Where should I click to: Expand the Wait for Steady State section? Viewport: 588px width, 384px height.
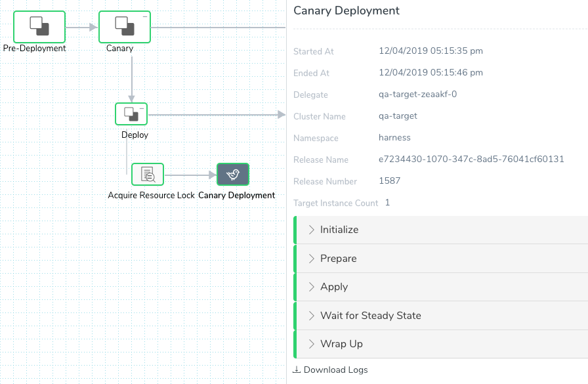440,316
